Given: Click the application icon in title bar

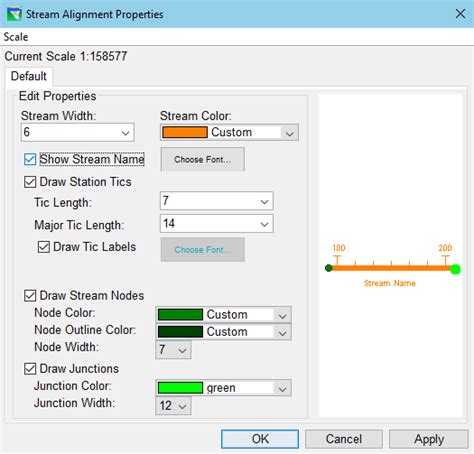Looking at the screenshot, I should tap(14, 14).
